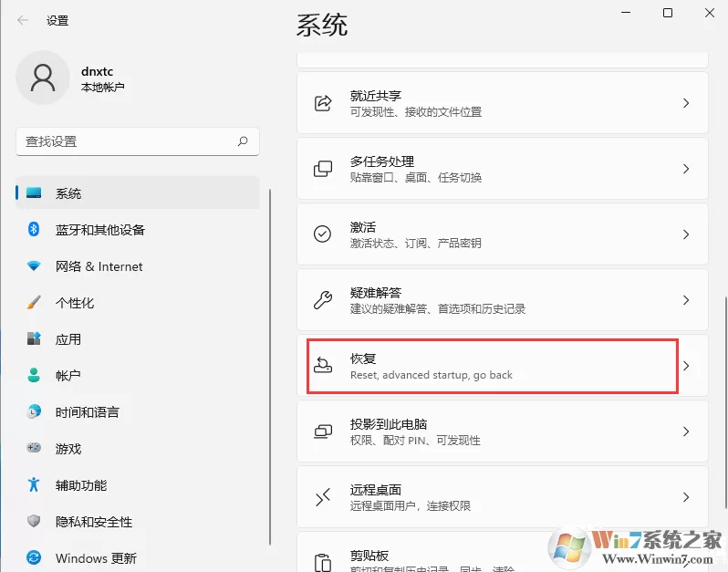Screen dimensions: 728x572
Task: Select 网络 & Internet in the sidebar
Action: tap(138, 266)
